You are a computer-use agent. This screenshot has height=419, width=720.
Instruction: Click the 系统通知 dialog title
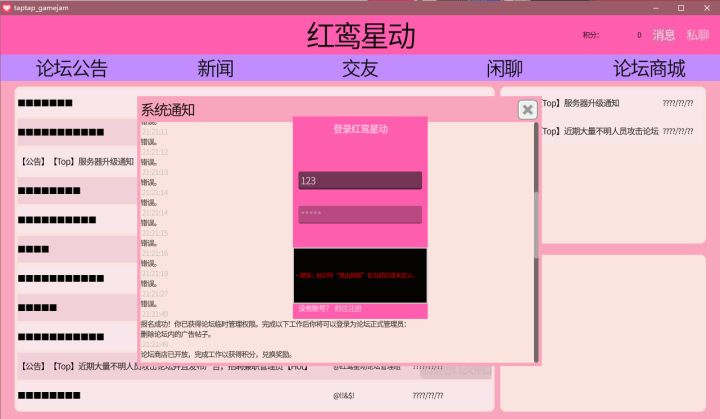168,110
